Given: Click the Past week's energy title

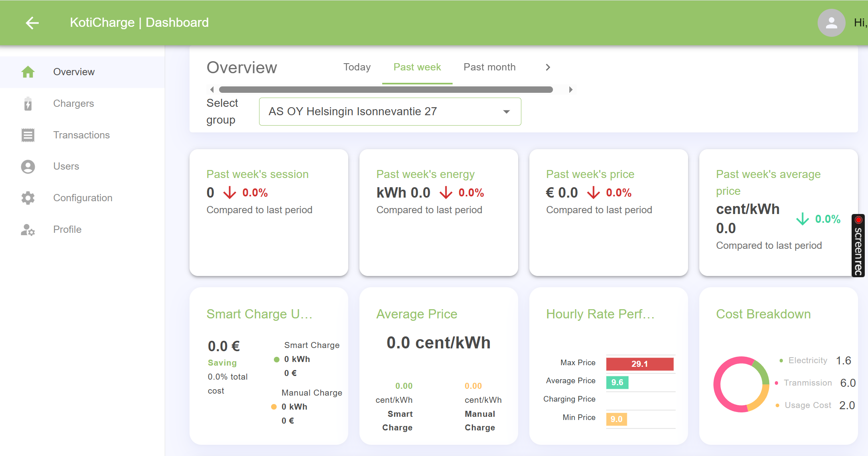Looking at the screenshot, I should [425, 174].
